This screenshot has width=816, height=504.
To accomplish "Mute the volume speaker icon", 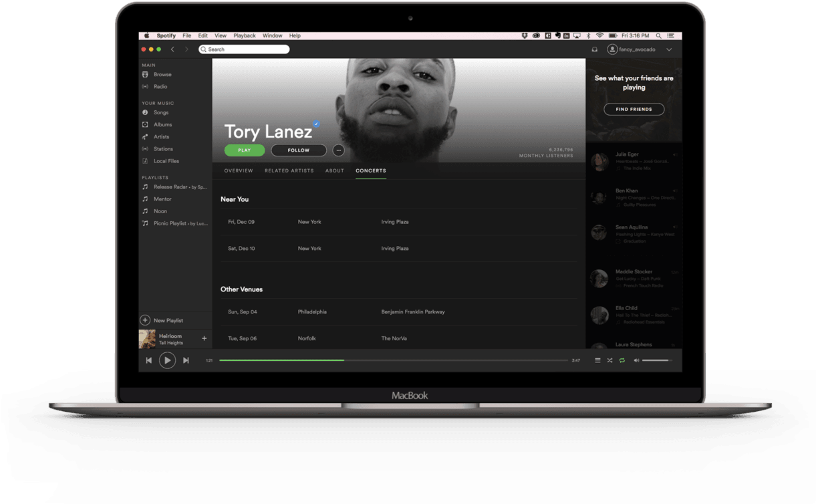I will (636, 360).
